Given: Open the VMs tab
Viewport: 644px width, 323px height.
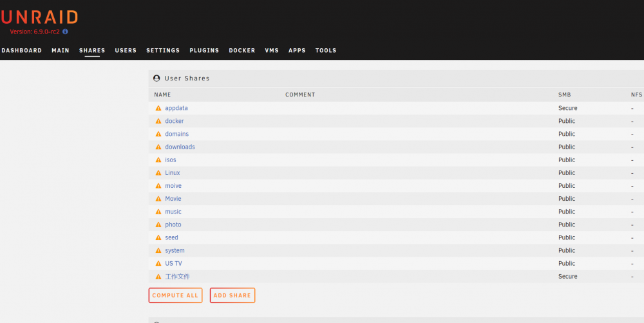Looking at the screenshot, I should tap(272, 50).
